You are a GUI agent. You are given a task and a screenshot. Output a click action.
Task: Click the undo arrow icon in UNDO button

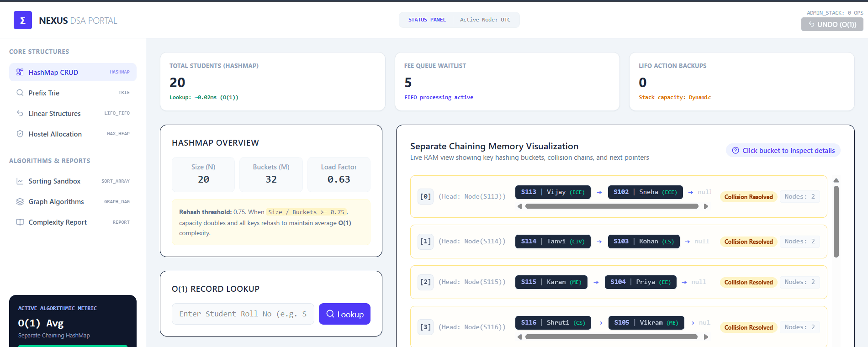812,24
